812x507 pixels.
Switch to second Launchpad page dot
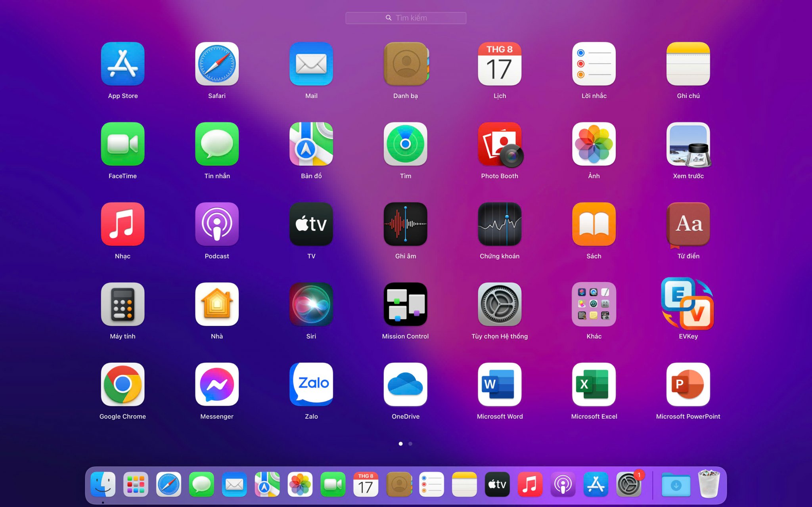point(410,444)
